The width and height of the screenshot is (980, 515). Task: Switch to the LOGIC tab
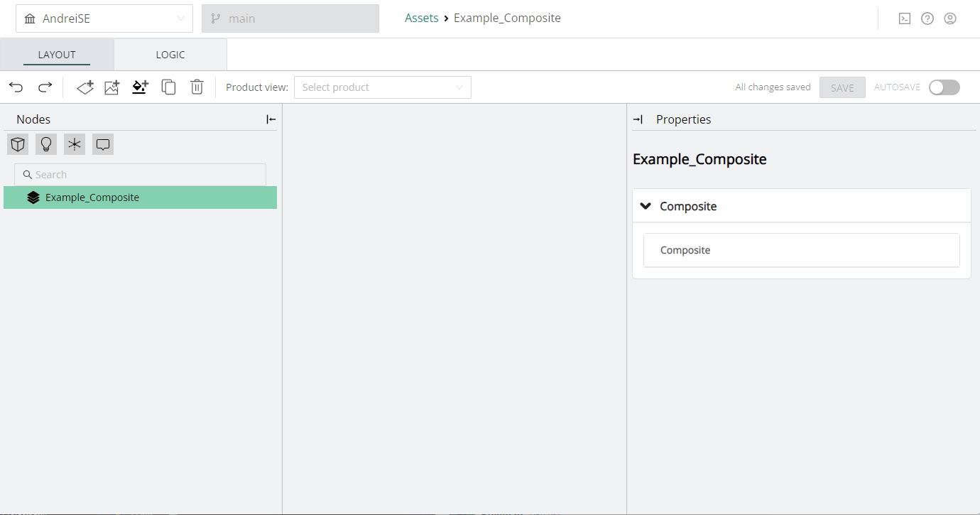(x=170, y=55)
